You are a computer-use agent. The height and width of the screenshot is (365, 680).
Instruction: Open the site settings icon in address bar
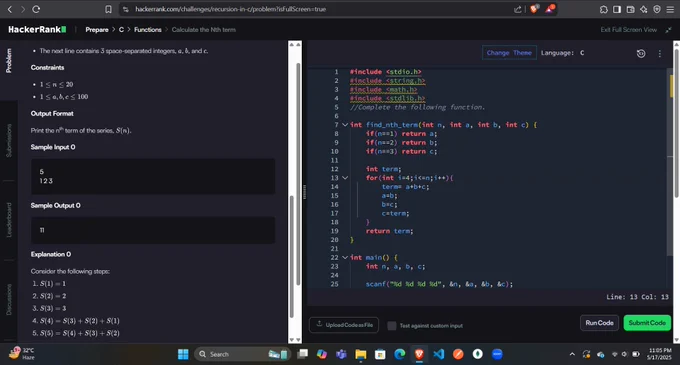(x=126, y=9)
